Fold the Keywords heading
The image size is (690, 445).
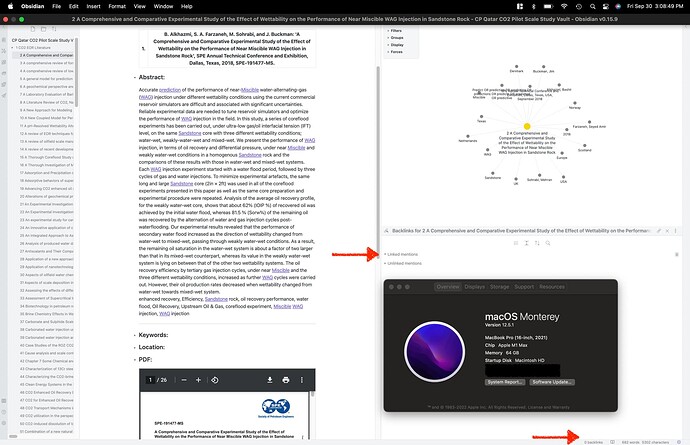[x=135, y=335]
